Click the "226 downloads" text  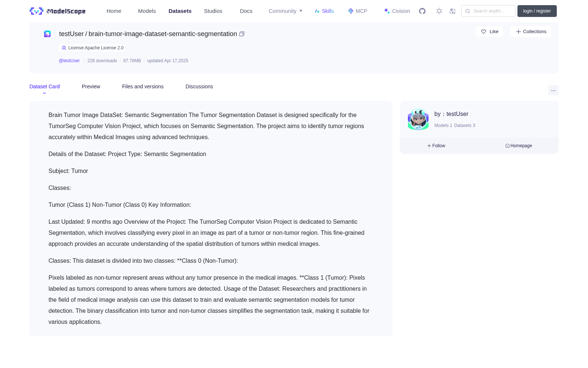(102, 61)
